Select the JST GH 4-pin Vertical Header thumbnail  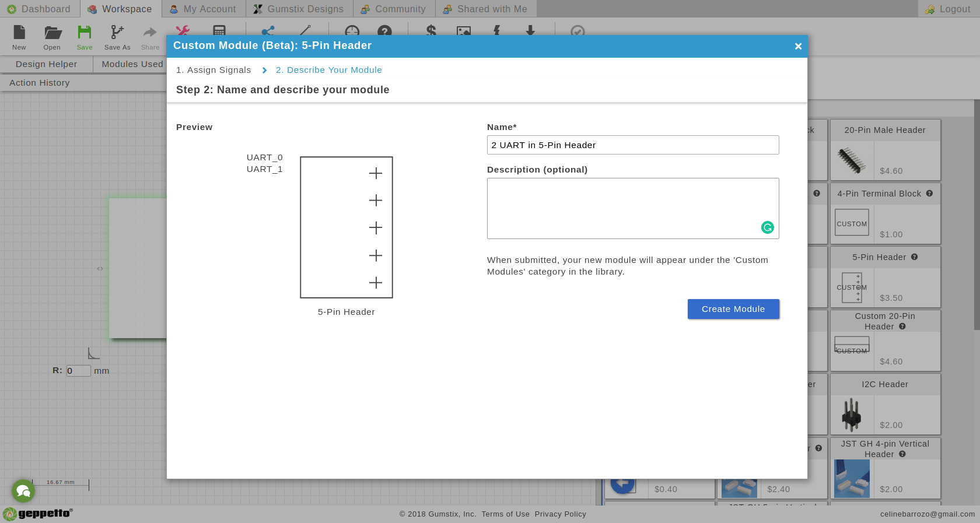pyautogui.click(x=852, y=479)
